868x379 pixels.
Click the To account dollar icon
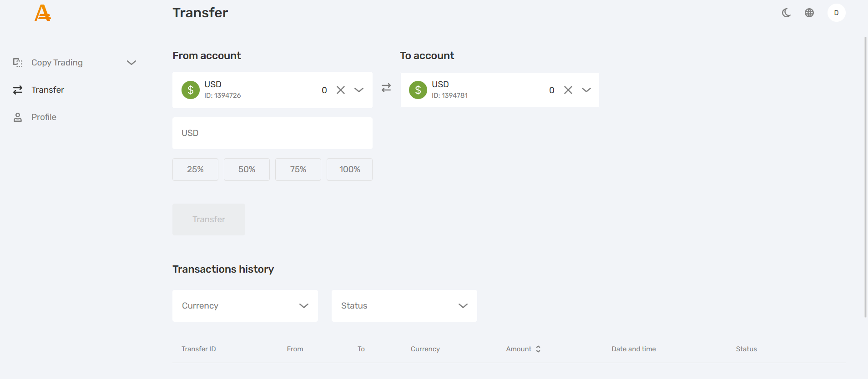(x=418, y=90)
